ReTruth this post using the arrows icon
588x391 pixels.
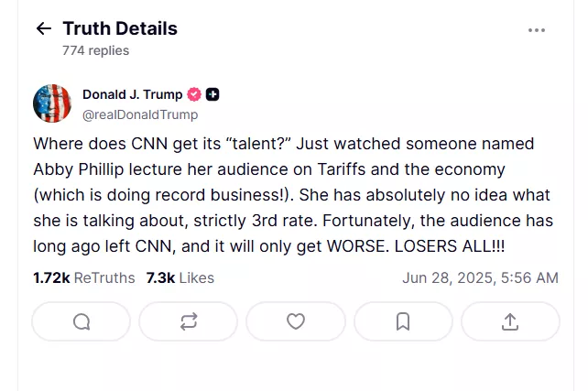pyautogui.click(x=189, y=321)
